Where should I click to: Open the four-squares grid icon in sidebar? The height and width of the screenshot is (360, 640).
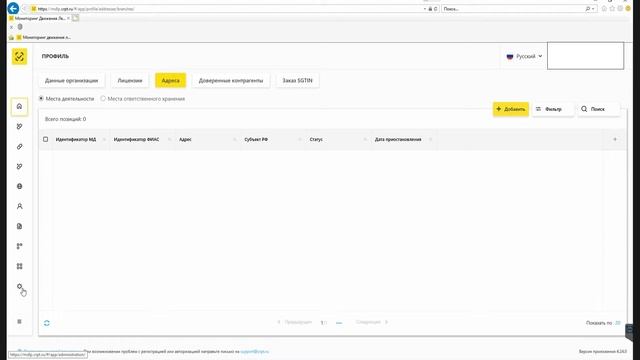19,266
